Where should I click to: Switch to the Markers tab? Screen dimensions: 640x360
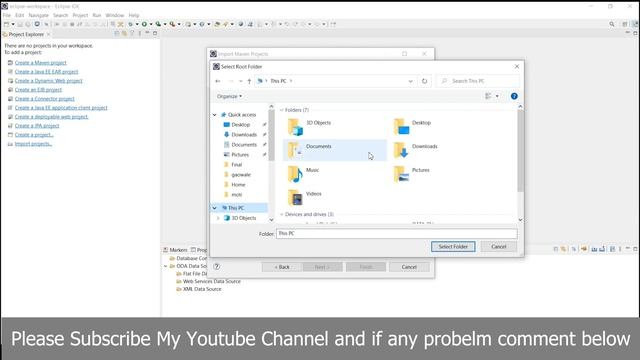[x=175, y=250]
